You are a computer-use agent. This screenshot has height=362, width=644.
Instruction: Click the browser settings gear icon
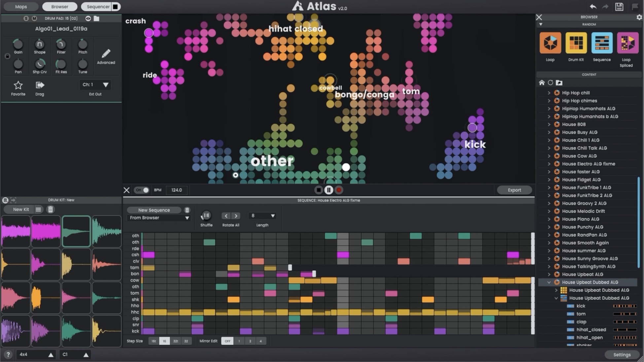[639, 17]
